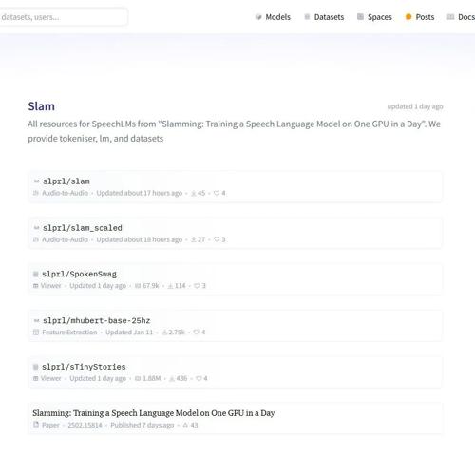Image resolution: width=475 pixels, height=476 pixels.
Task: Open the Slamming paper entry
Action: (x=154, y=413)
